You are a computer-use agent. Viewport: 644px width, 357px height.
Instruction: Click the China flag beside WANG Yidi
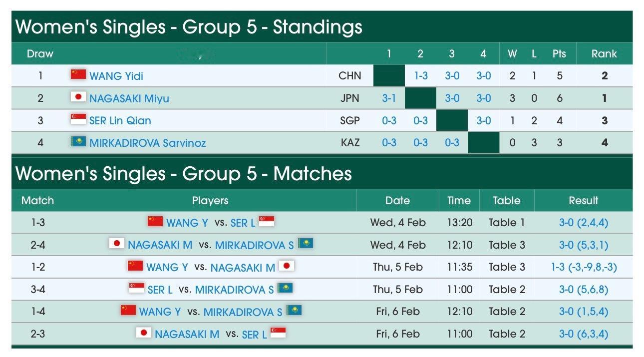(x=78, y=75)
